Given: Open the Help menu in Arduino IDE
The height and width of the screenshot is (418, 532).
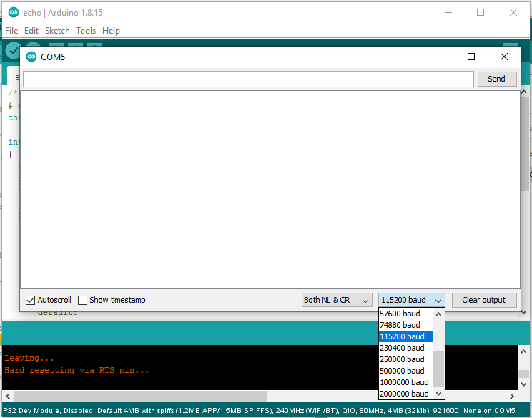Looking at the screenshot, I should point(111,31).
